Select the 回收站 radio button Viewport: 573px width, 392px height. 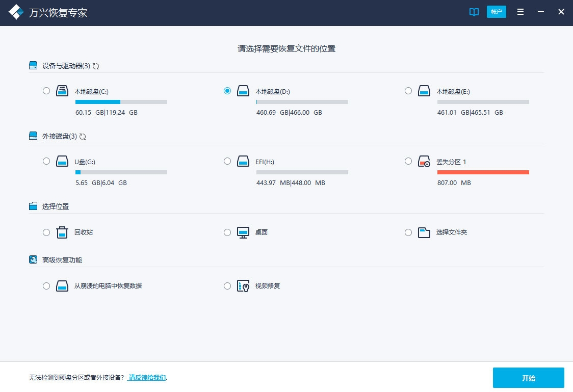(46, 232)
